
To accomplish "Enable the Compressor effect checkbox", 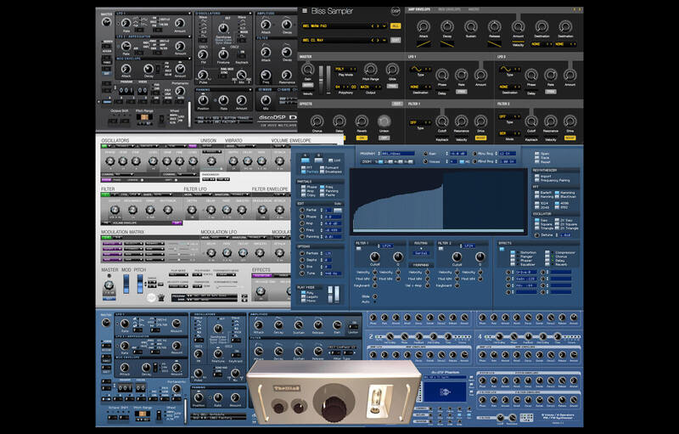I will [548, 252].
